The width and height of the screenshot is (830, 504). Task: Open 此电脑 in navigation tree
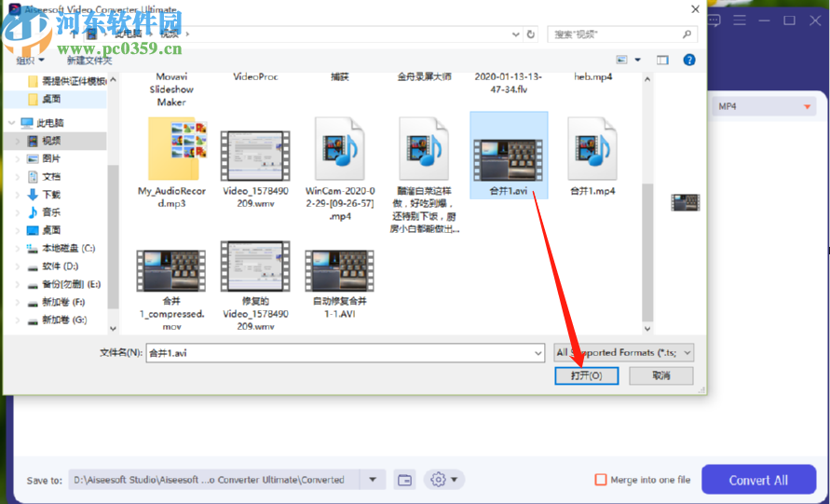(x=49, y=123)
